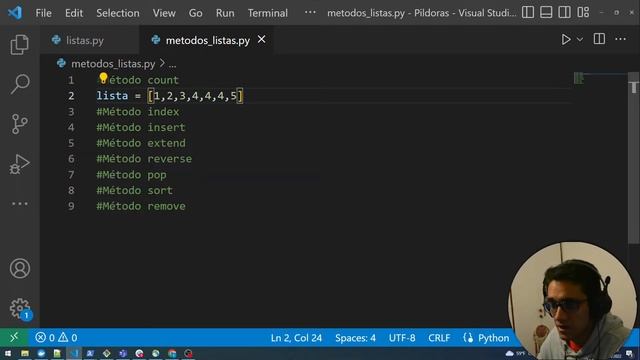Screen dimensions: 640x360
Task: Open View menu
Action: [x=164, y=13]
